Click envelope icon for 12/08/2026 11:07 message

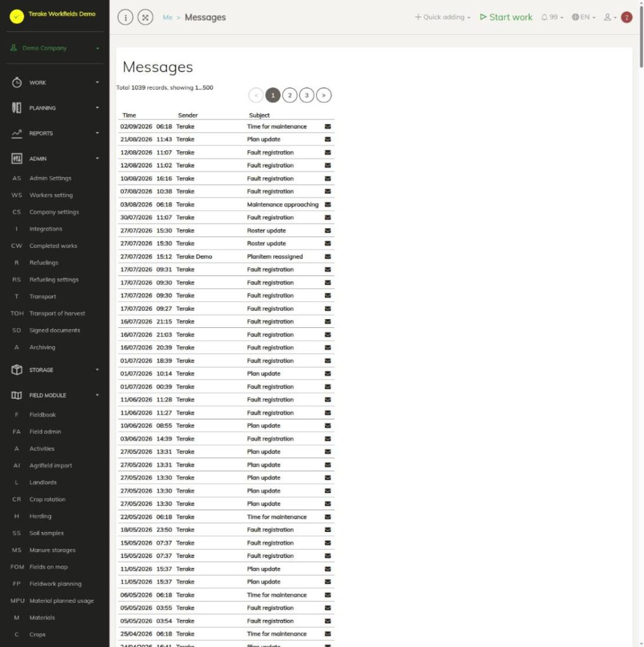328,152
